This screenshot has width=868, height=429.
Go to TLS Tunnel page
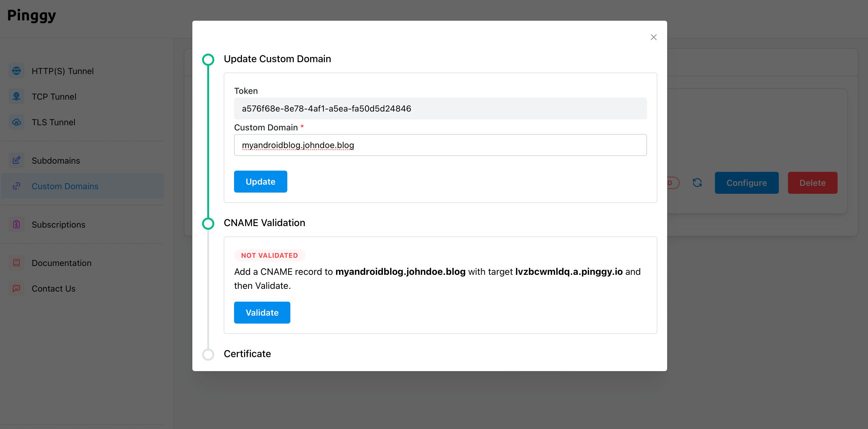point(82,122)
